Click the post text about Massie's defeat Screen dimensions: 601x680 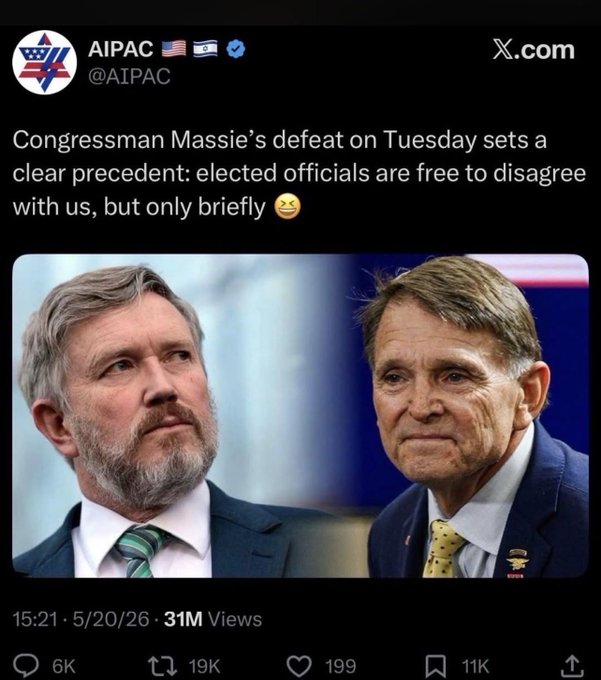[x=299, y=173]
